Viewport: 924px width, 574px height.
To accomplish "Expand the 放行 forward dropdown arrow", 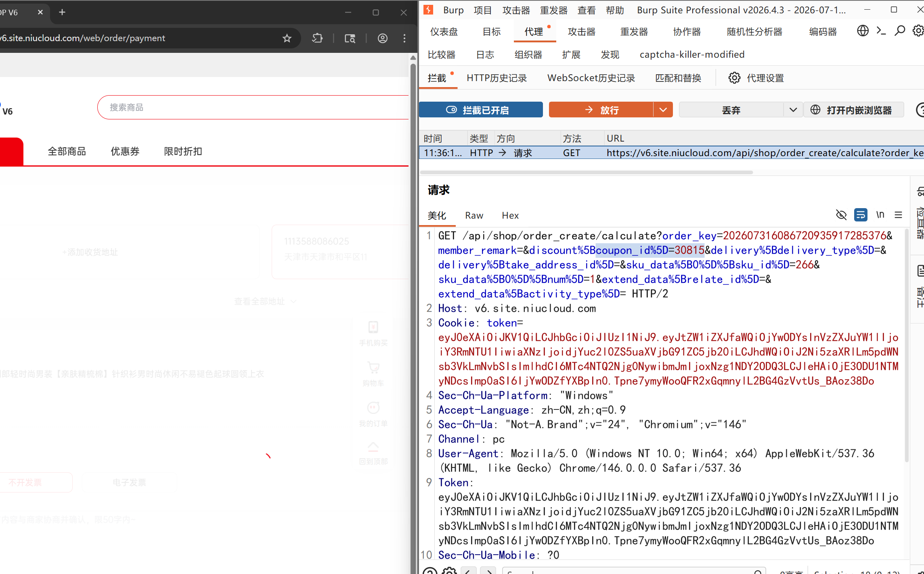I will pyautogui.click(x=663, y=110).
